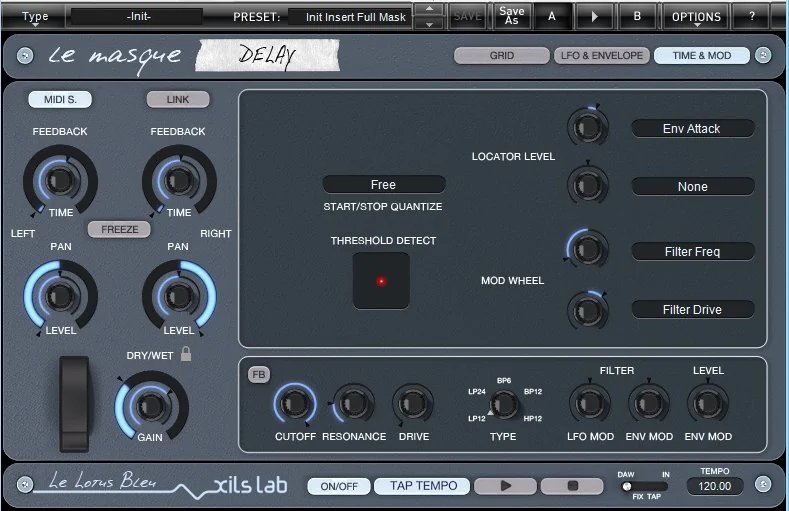This screenshot has height=511, width=789.
Task: Toggle the MIDI S. button
Action: tap(60, 100)
